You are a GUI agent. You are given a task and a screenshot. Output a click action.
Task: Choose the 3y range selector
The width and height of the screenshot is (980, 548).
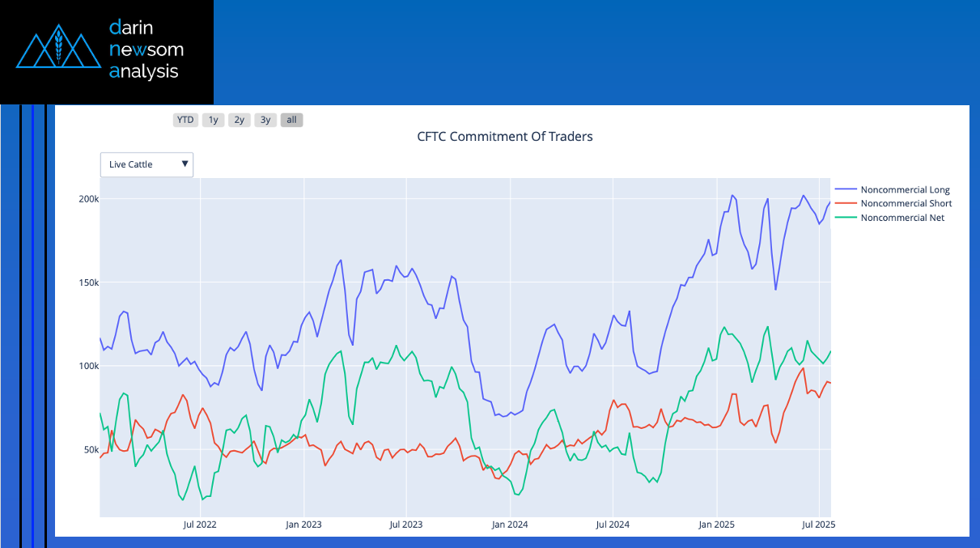click(x=265, y=120)
